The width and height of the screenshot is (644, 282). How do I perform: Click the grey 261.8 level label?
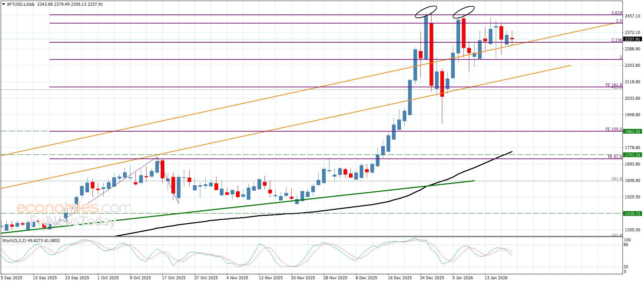616,179
